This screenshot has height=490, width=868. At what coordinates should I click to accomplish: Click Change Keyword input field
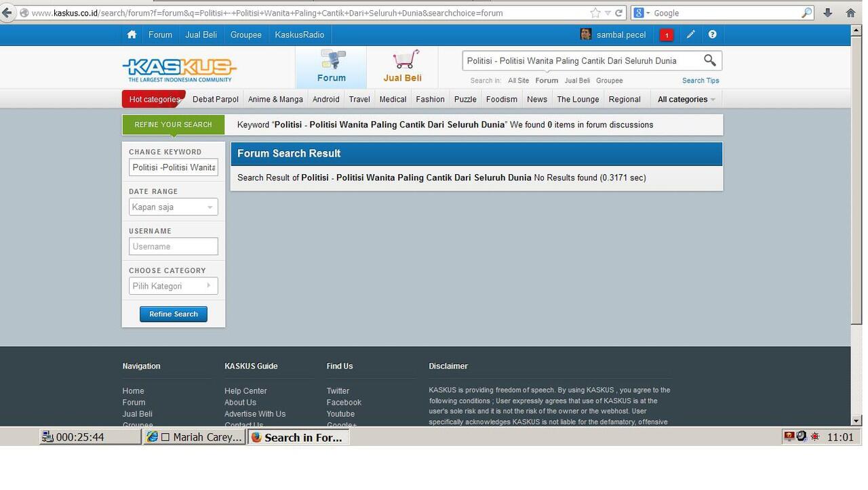tap(174, 167)
